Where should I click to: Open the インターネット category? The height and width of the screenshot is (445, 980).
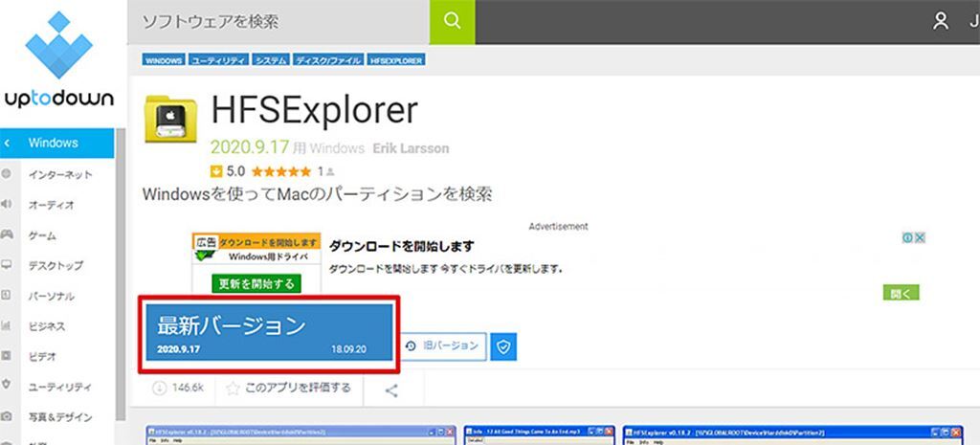[60, 174]
